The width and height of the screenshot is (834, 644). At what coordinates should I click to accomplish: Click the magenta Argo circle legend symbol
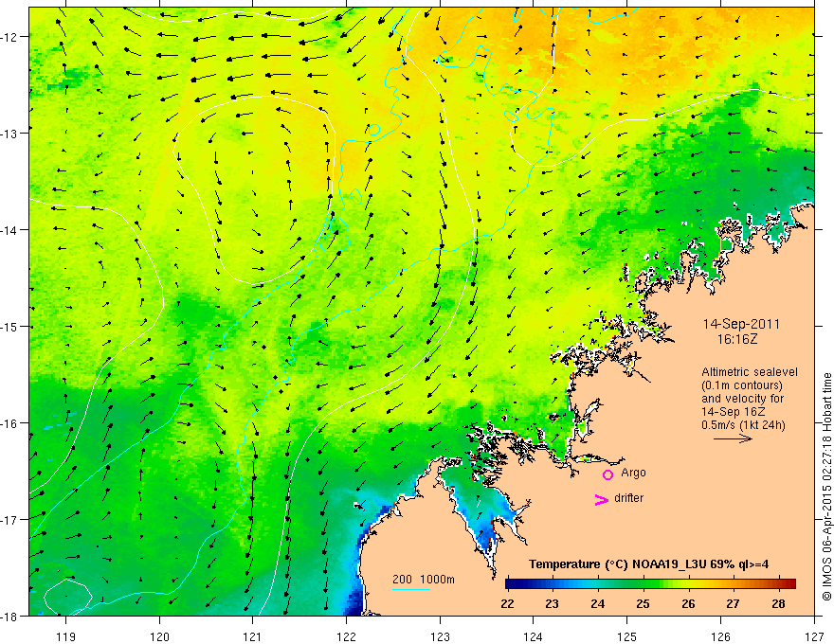[607, 474]
